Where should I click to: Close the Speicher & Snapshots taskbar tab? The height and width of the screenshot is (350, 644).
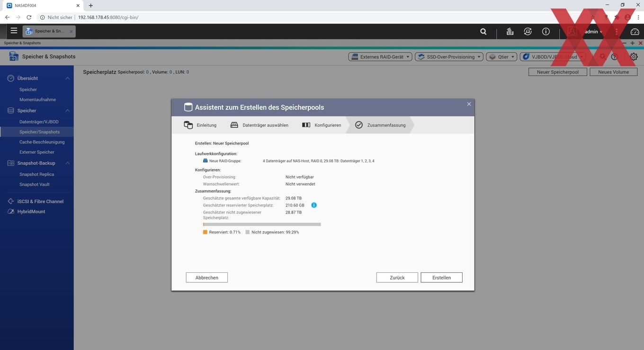pos(72,31)
